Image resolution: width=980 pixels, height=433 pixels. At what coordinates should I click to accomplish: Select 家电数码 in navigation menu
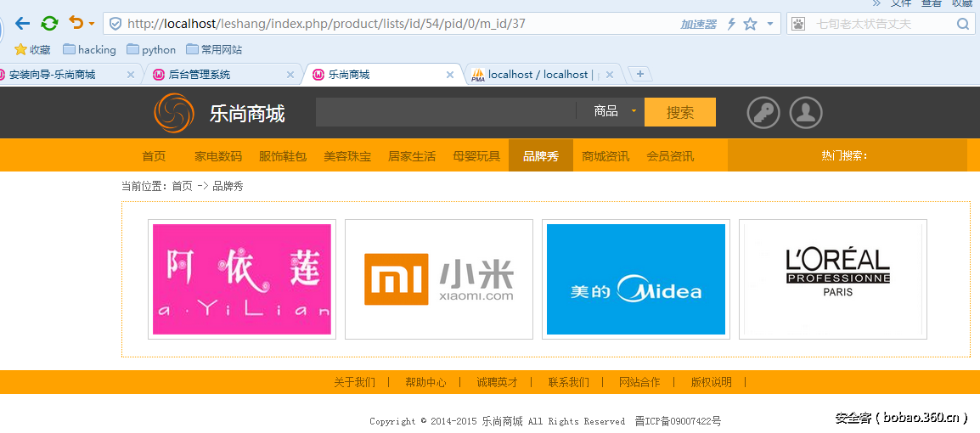tap(218, 156)
